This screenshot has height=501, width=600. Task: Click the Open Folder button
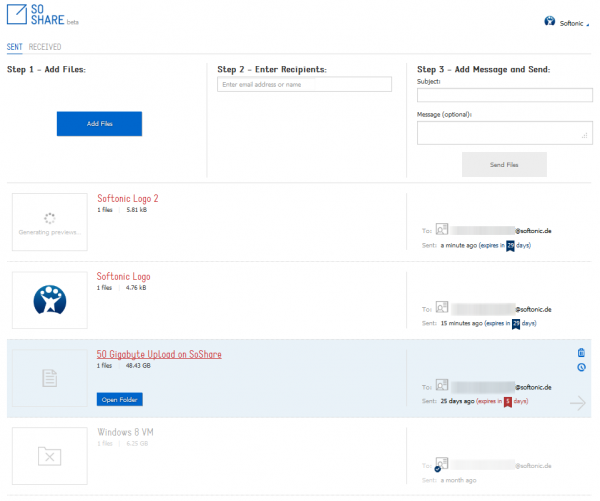click(x=121, y=399)
